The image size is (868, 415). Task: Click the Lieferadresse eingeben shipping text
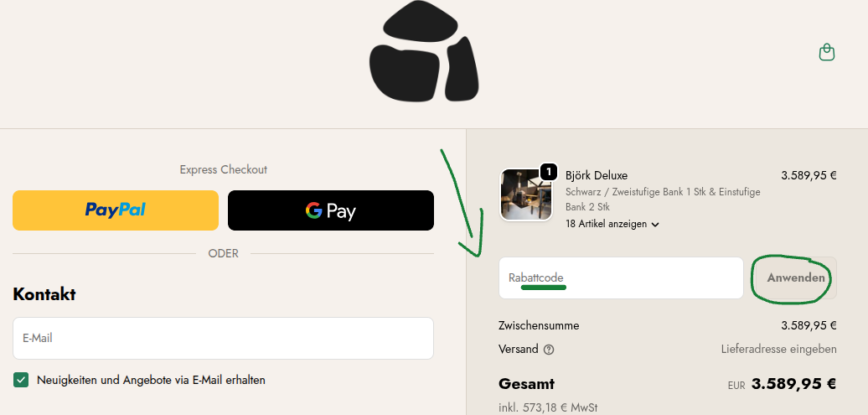pyautogui.click(x=779, y=349)
